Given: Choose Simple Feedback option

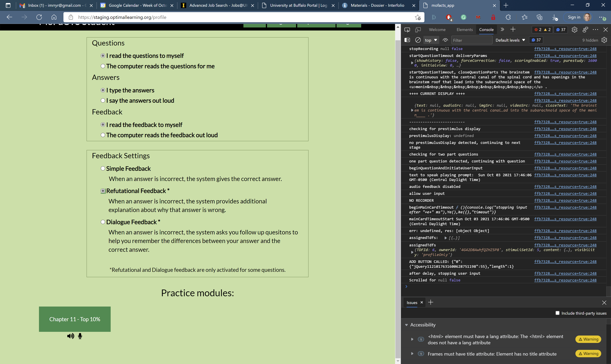Looking at the screenshot, I should tap(103, 168).
